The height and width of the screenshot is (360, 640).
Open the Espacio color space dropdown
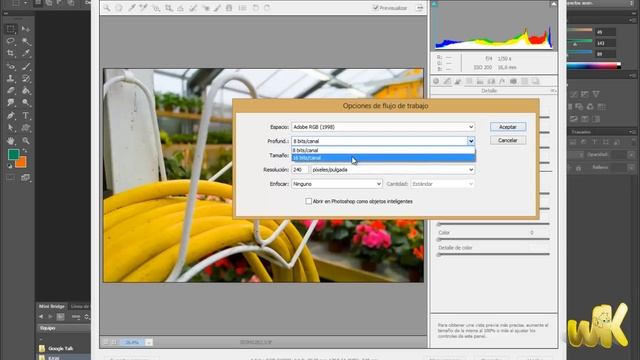[383, 127]
